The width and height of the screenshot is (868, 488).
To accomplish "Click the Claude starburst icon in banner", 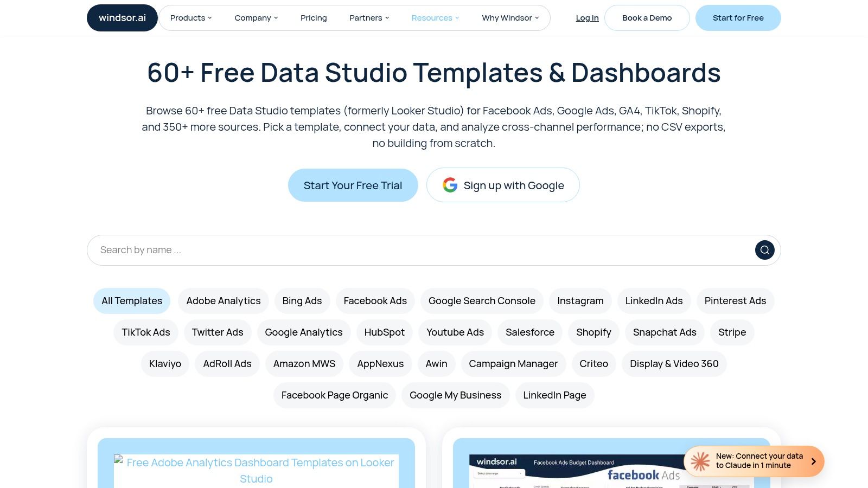I will click(700, 461).
